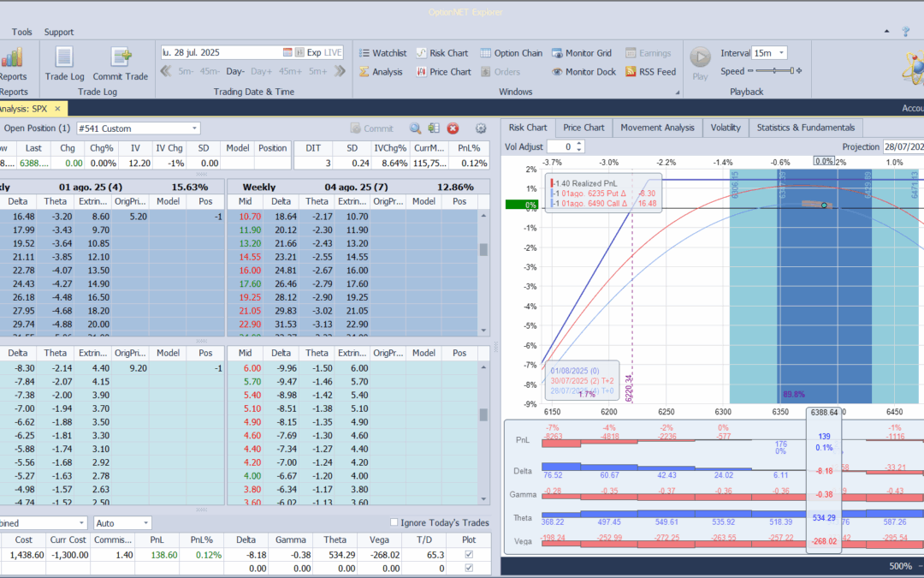Expand the #541 Custom position dropdown
Viewport: 924px width, 578px height.
(195, 128)
